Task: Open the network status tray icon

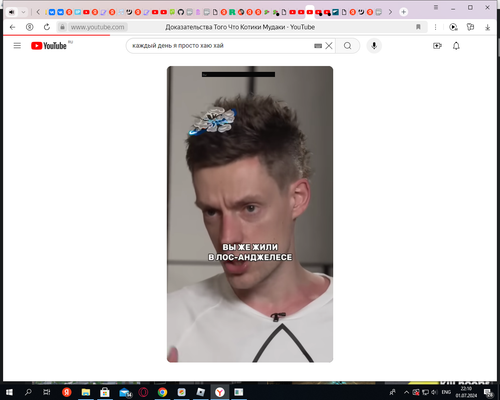Action: pos(425,392)
